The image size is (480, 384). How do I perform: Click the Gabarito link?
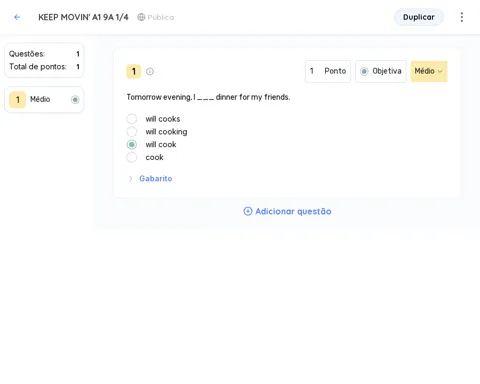point(156,178)
